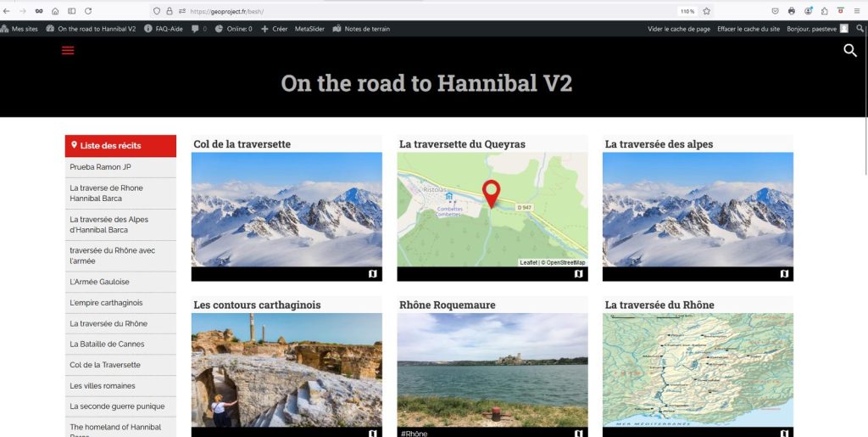
Task: Open L'Armée Gauloise story link
Action: (99, 282)
